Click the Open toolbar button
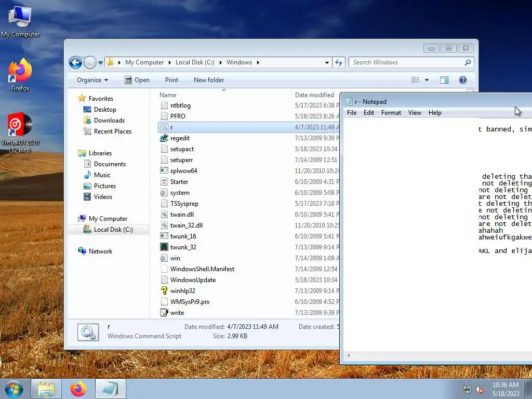 pyautogui.click(x=137, y=80)
